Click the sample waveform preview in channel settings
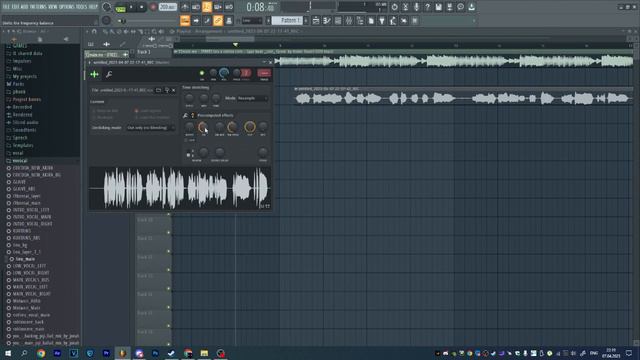 point(180,188)
